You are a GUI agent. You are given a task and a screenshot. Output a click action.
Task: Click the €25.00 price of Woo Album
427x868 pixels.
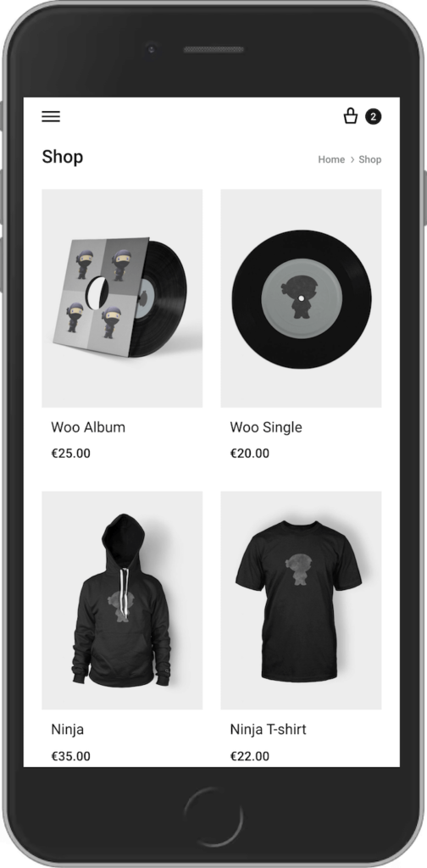tap(71, 453)
